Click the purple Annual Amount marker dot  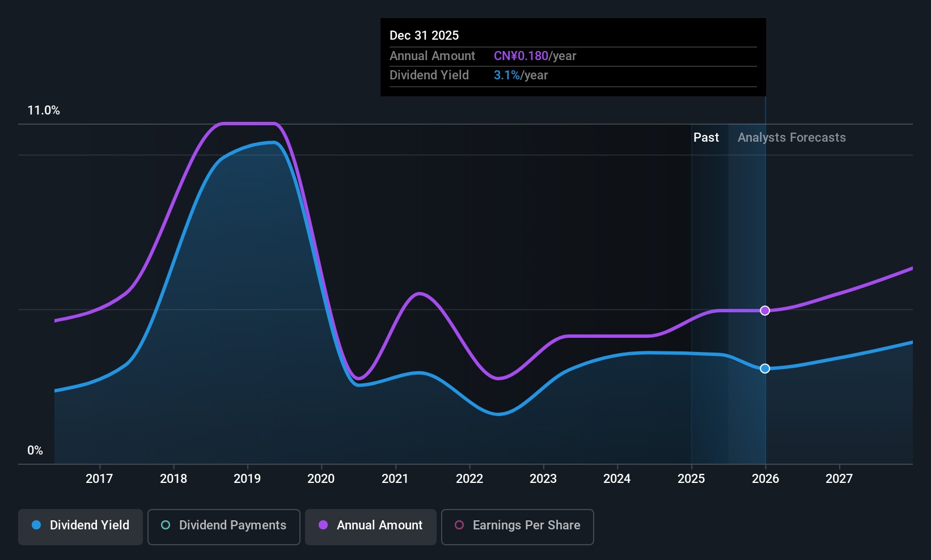click(765, 311)
